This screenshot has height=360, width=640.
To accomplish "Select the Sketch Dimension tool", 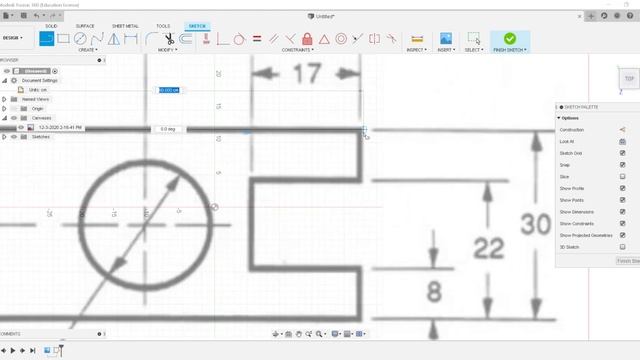I will [x=131, y=39].
